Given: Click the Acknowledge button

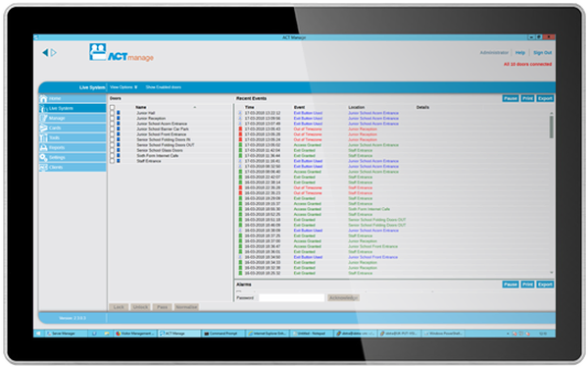Looking at the screenshot, I should coord(344,298).
